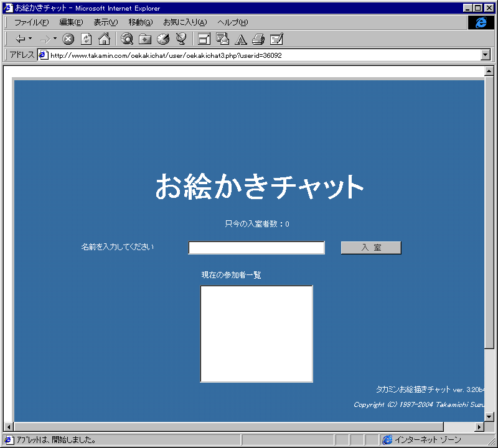Print the page with printer icon
The width and height of the screenshot is (498, 448).
(x=258, y=39)
